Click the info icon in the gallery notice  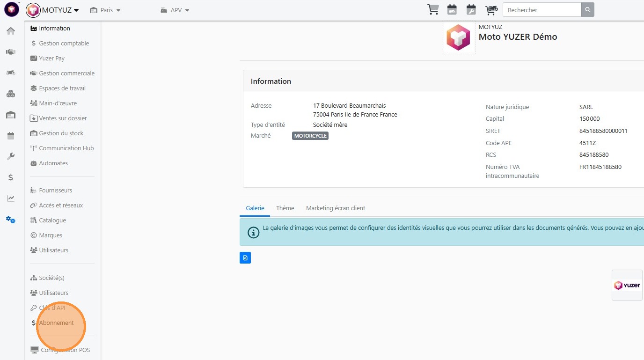[253, 232]
